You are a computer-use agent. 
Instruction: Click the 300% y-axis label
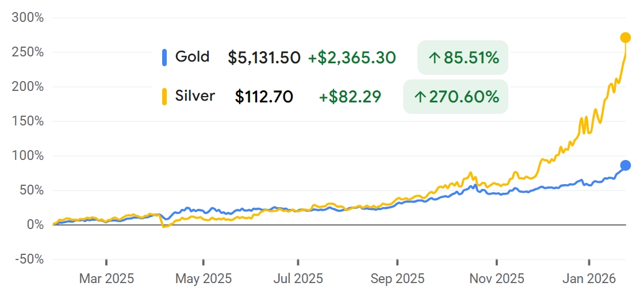pos(28,17)
